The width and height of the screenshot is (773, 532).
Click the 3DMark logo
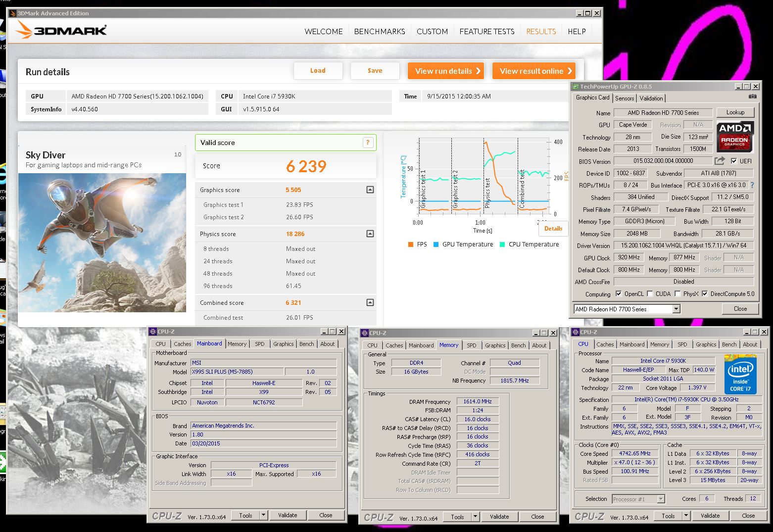tap(62, 31)
